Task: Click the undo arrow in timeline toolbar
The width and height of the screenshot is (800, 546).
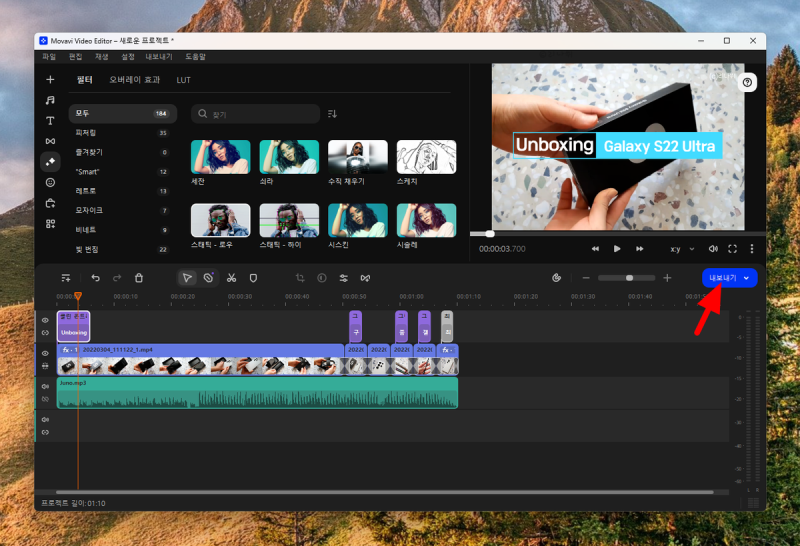Action: [x=95, y=278]
